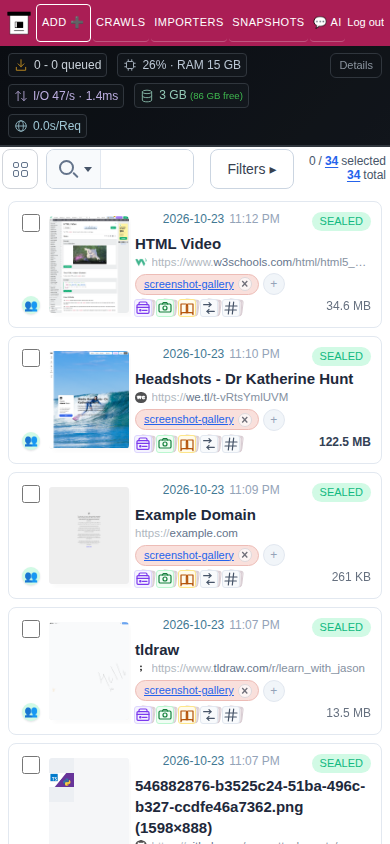Image resolution: width=390 pixels, height=844 pixels.
Task: Click the globe icon beside 0.0s/Req
Action: 21,126
